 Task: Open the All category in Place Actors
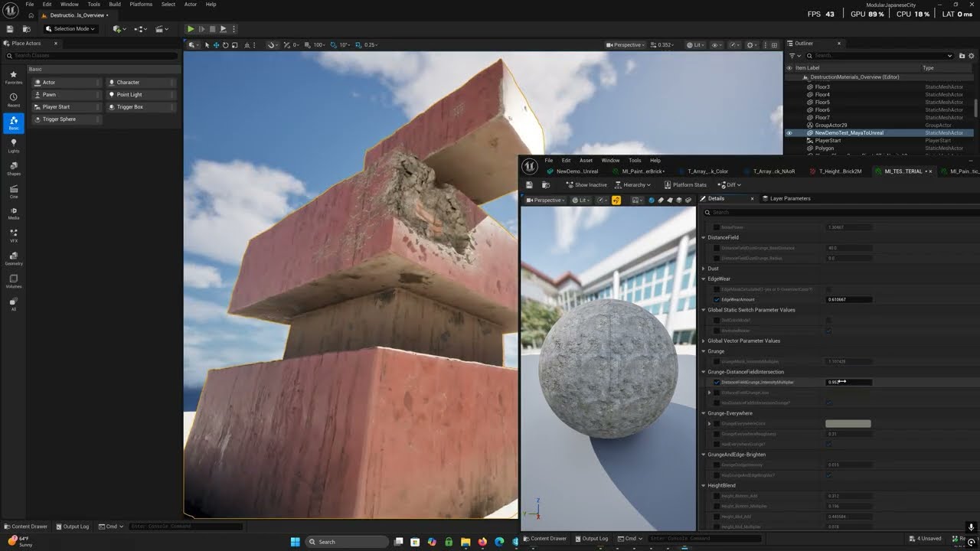(x=13, y=303)
